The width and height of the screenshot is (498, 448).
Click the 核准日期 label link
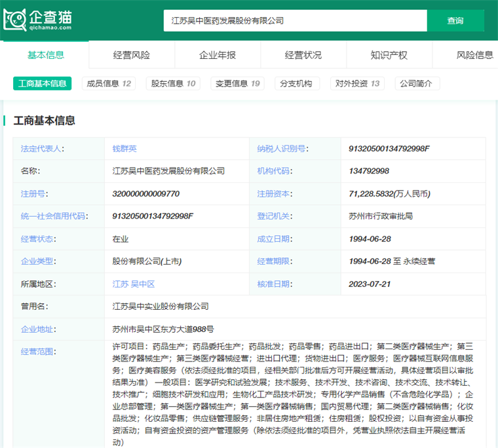[x=273, y=284]
